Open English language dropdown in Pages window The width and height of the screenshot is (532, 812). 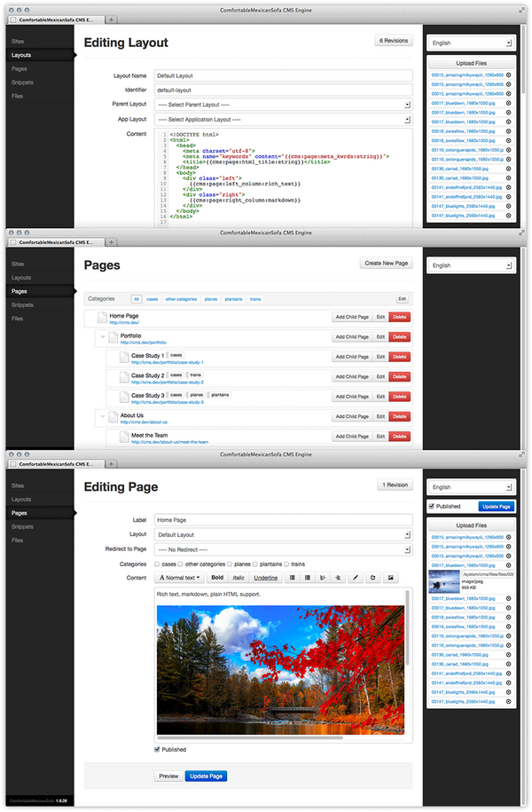tap(471, 265)
